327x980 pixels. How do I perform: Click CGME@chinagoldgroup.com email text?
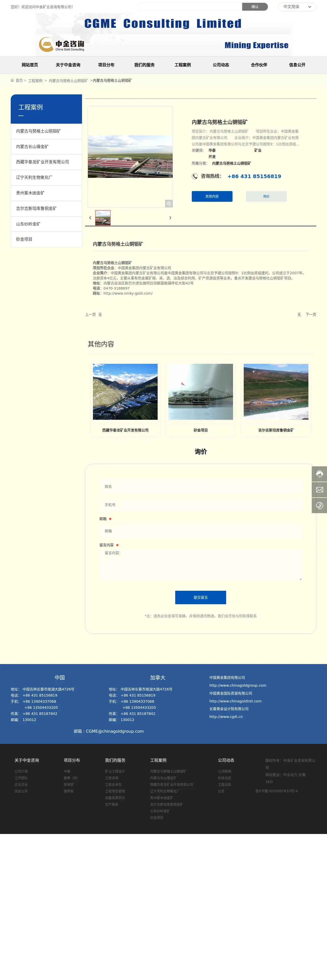pyautogui.click(x=115, y=731)
